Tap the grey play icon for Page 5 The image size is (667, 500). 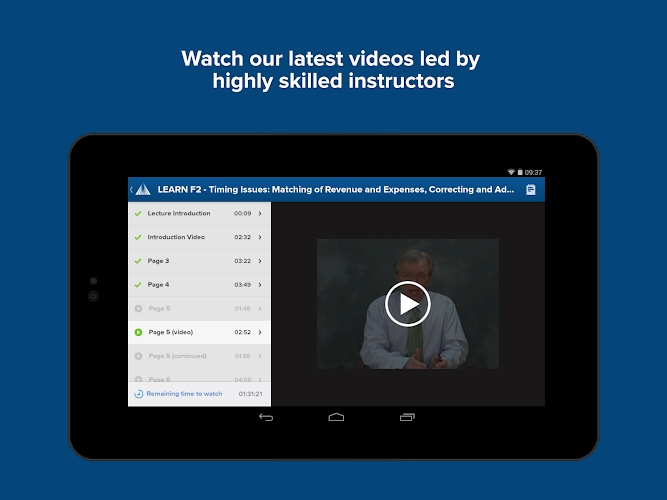tap(138, 309)
